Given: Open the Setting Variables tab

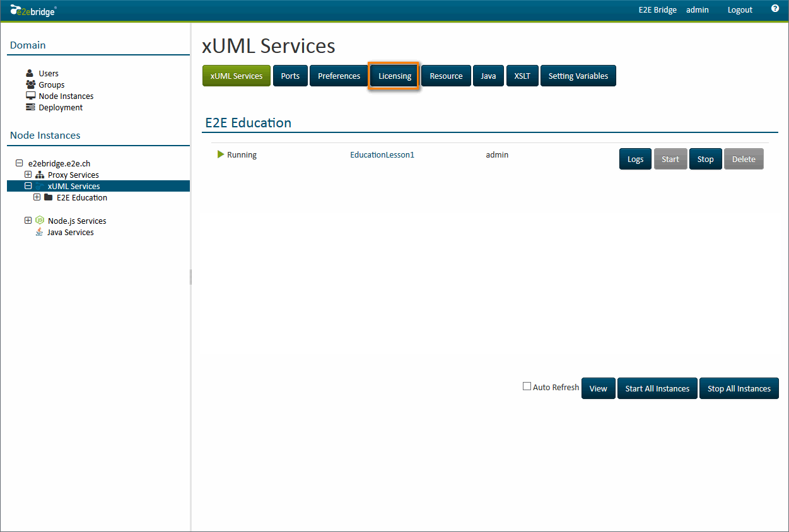Looking at the screenshot, I should click(578, 76).
